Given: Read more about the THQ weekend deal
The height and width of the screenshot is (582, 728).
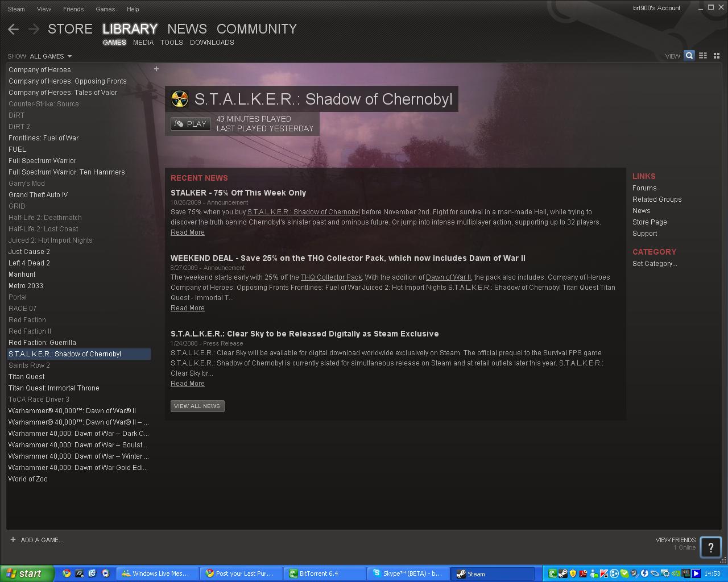Looking at the screenshot, I should pyautogui.click(x=188, y=308).
